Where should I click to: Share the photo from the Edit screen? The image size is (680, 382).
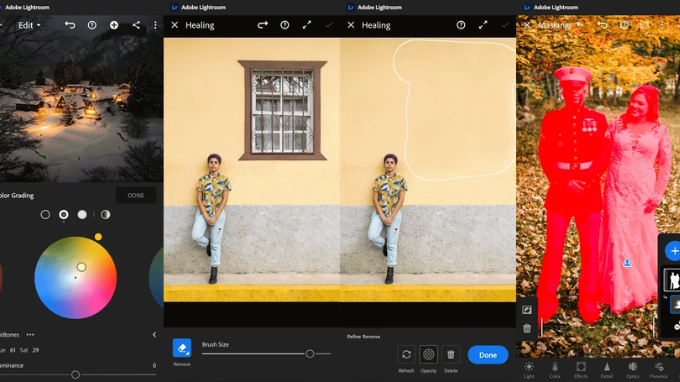click(136, 25)
